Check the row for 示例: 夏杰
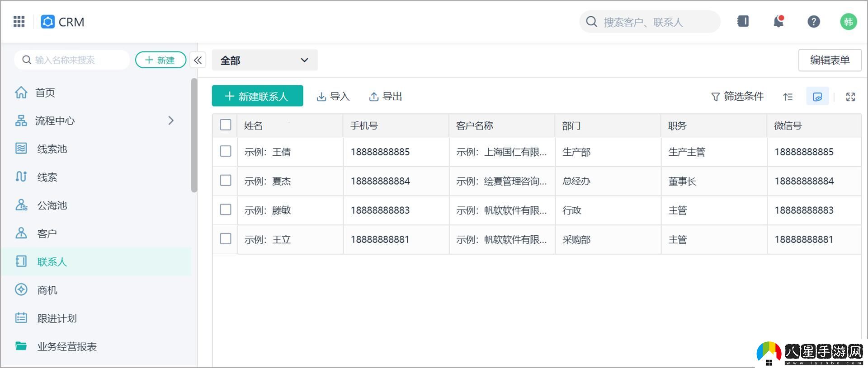Image resolution: width=868 pixels, height=368 pixels. point(226,181)
